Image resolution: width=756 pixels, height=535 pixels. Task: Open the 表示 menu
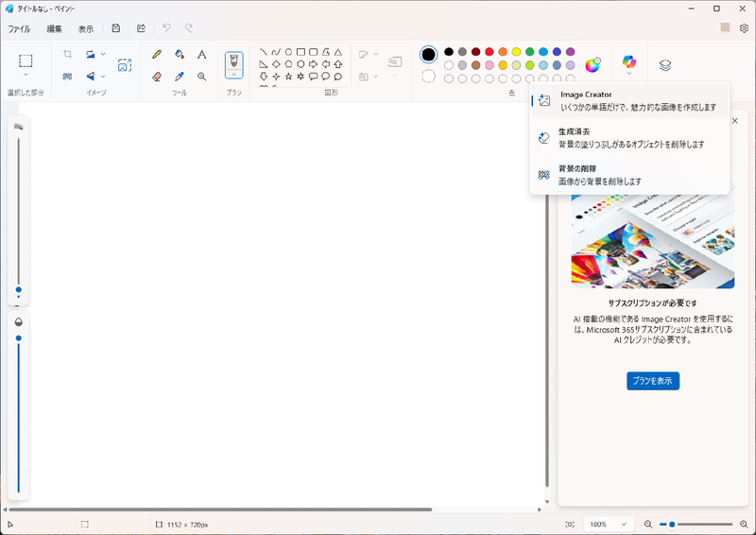(86, 29)
